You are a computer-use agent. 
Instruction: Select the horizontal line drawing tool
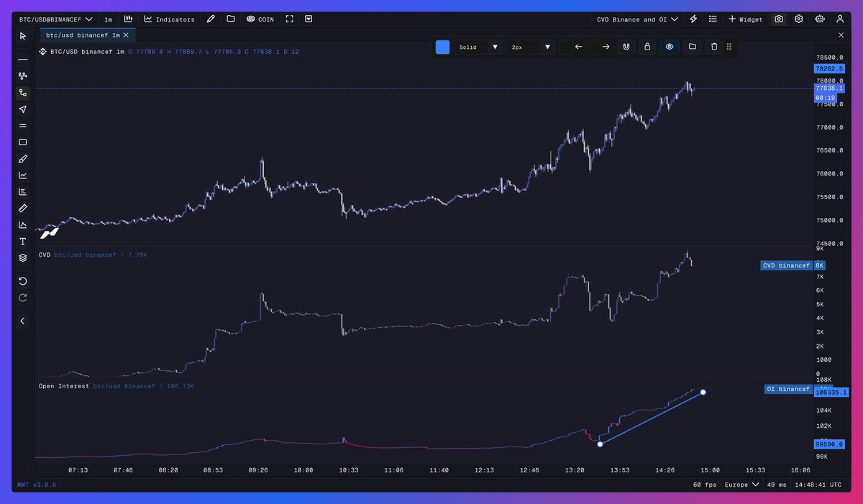[23, 59]
